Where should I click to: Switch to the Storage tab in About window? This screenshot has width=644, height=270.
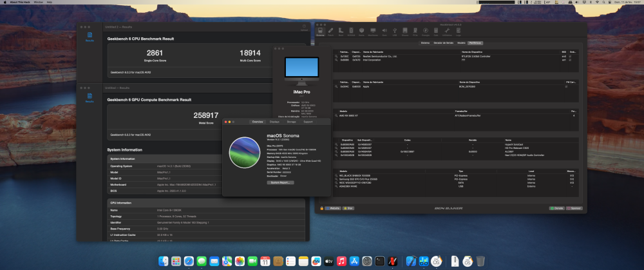[x=291, y=122]
